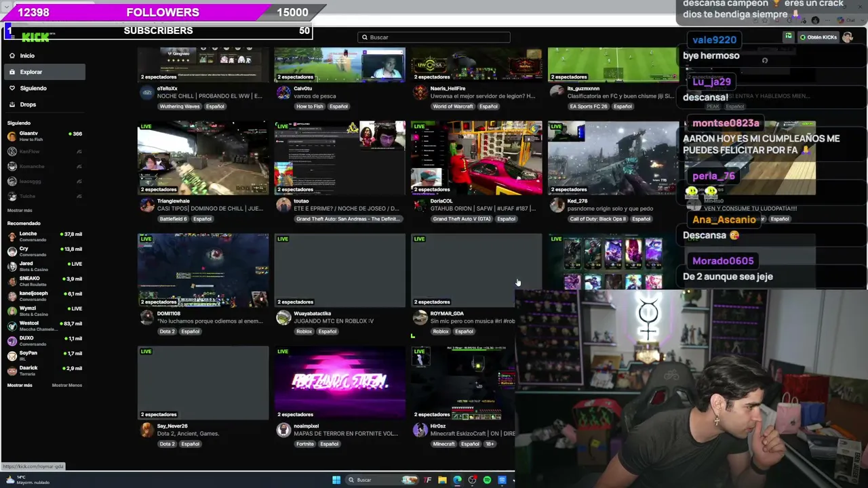
Task: Open Spotify from the taskbar
Action: (x=487, y=480)
